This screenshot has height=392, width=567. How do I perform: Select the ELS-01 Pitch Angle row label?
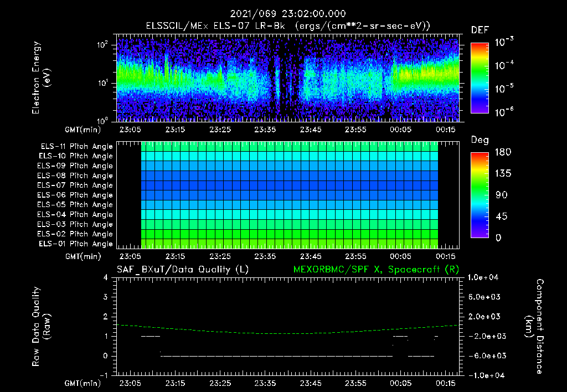pos(76,244)
